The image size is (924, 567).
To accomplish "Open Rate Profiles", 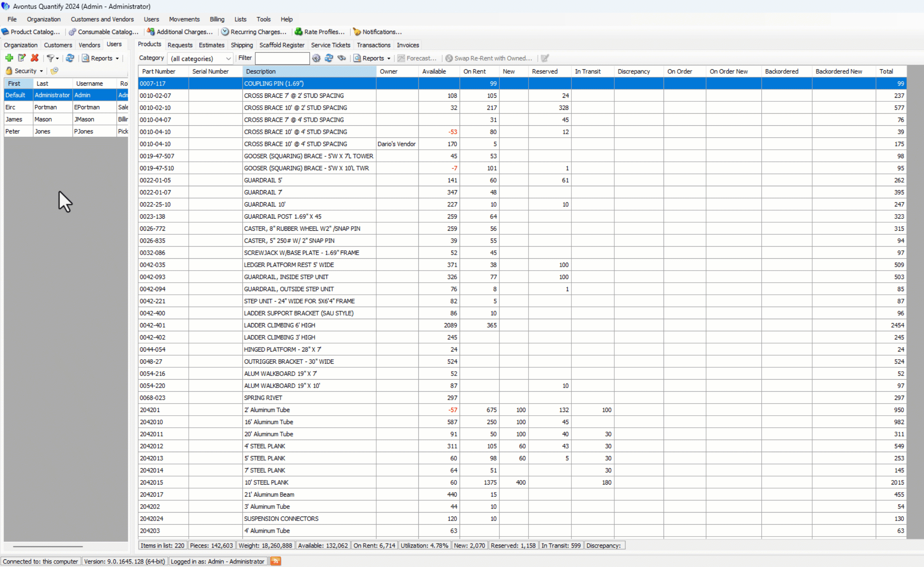I will (x=320, y=32).
